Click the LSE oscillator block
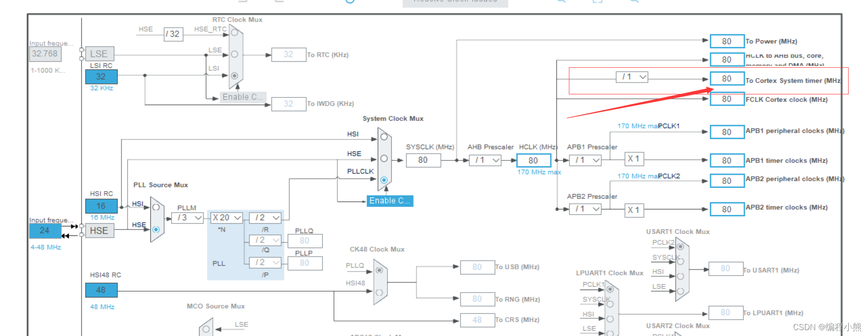The height and width of the screenshot is (336, 868). click(x=99, y=54)
